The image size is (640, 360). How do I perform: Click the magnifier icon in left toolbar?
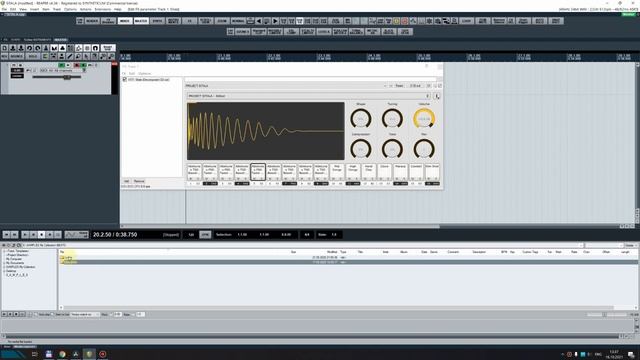pos(78,56)
